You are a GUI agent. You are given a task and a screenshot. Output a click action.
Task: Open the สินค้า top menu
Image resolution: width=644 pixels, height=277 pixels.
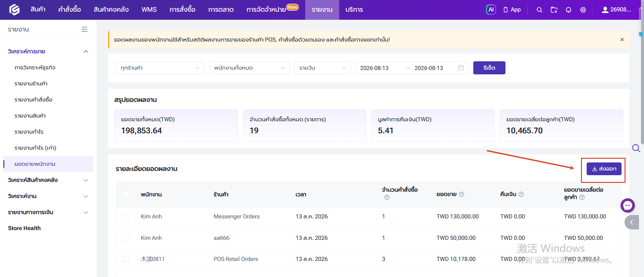[38, 10]
